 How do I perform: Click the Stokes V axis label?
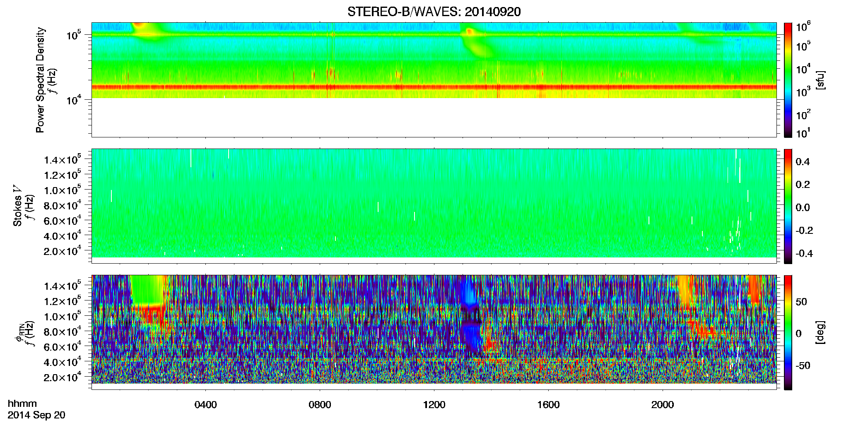coord(17,206)
